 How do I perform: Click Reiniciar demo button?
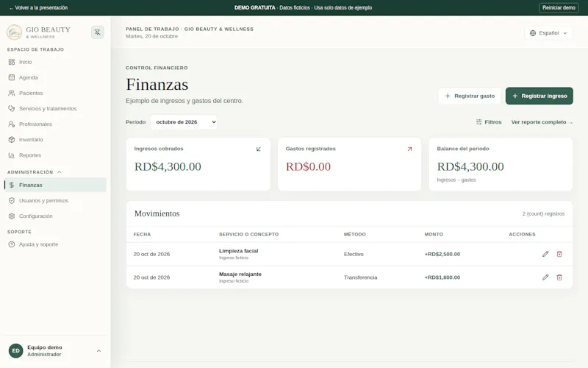(x=559, y=7)
